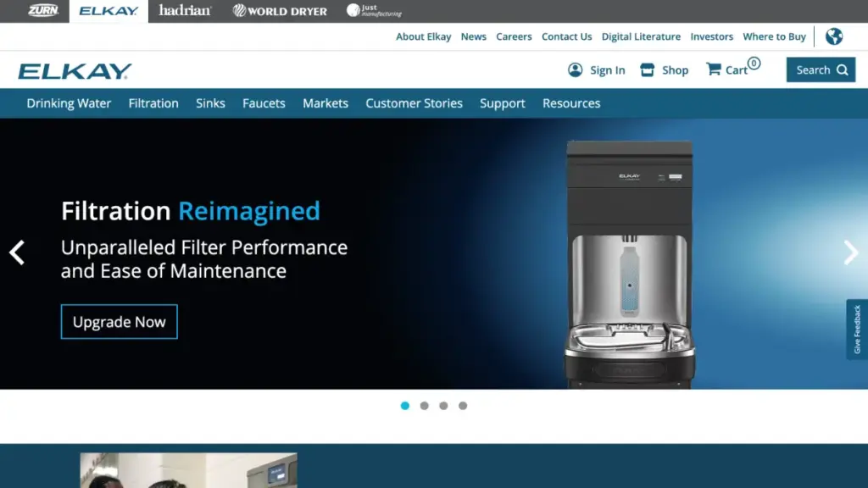The height and width of the screenshot is (488, 868).
Task: Open the Sign In account icon
Action: (x=576, y=70)
